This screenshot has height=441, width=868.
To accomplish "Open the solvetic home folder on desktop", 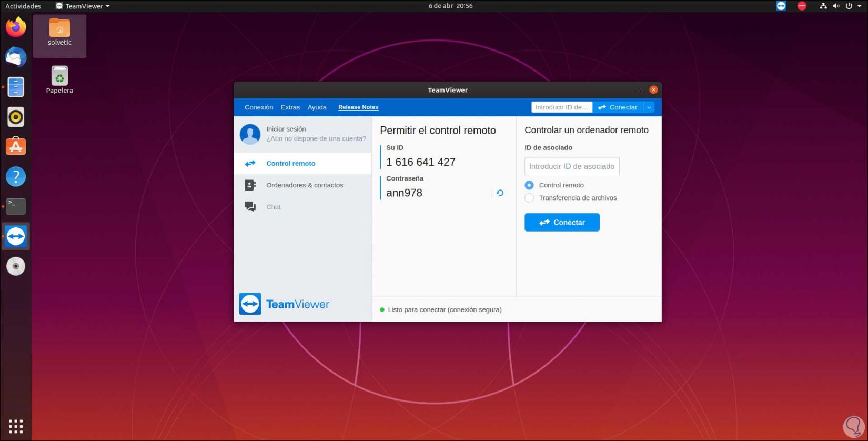I will 59,32.
